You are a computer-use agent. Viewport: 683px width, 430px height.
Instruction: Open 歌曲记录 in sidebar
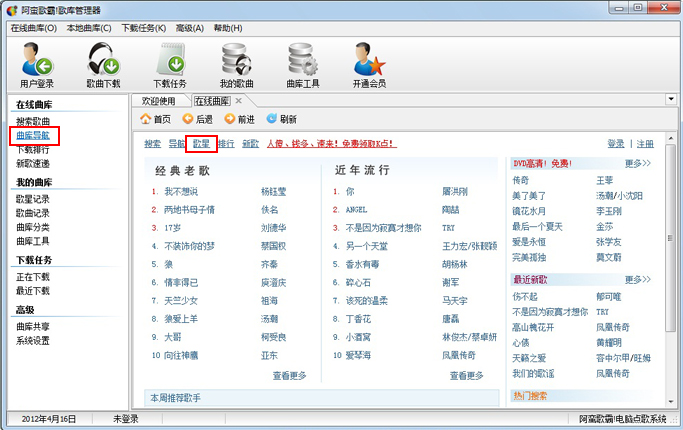click(33, 213)
